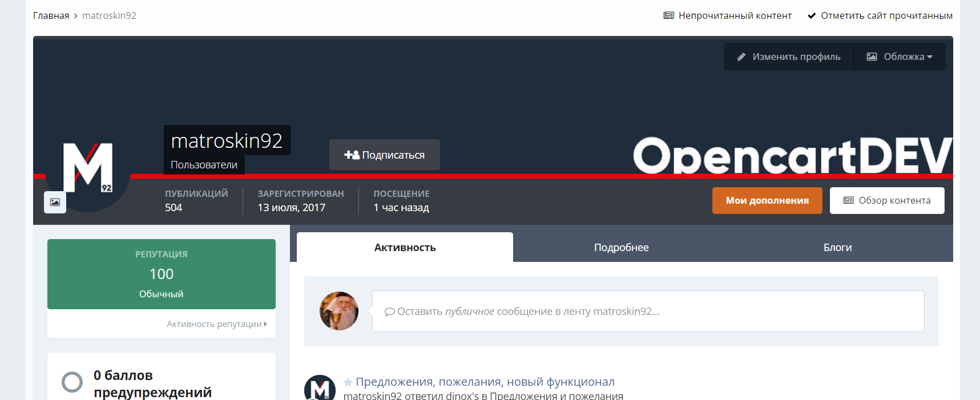Image resolution: width=980 pixels, height=400 pixels.
Task: Click the star icon beside topic title
Action: click(348, 382)
